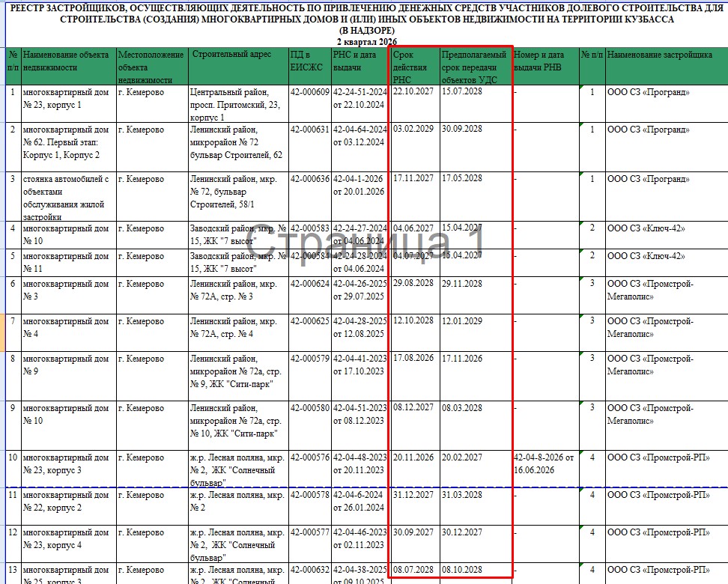This screenshot has width=728, height=584.
Task: Select the cell 'стоянка автомобилей с объектами обслуживания'
Action: pyautogui.click(x=69, y=197)
